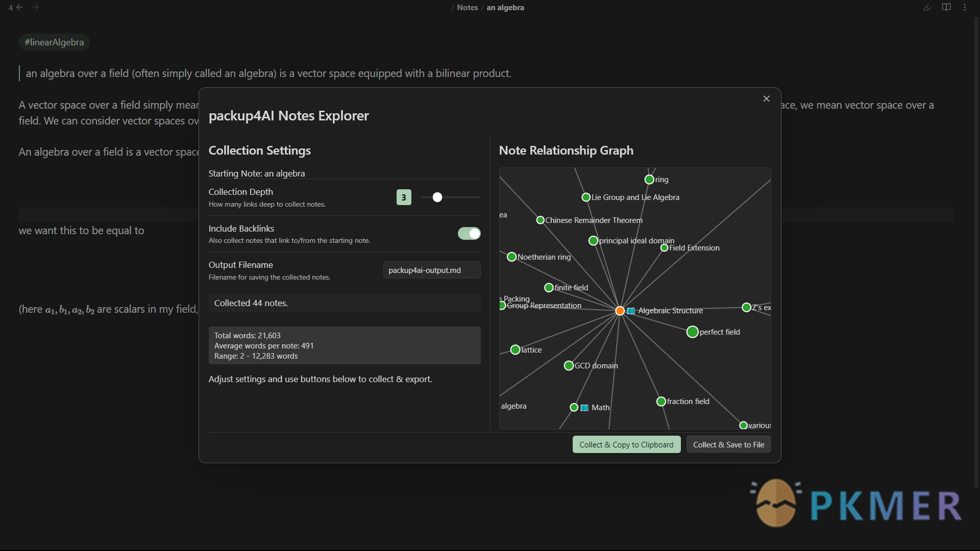The height and width of the screenshot is (551, 980).
Task: Select the lattice node
Action: (x=515, y=350)
